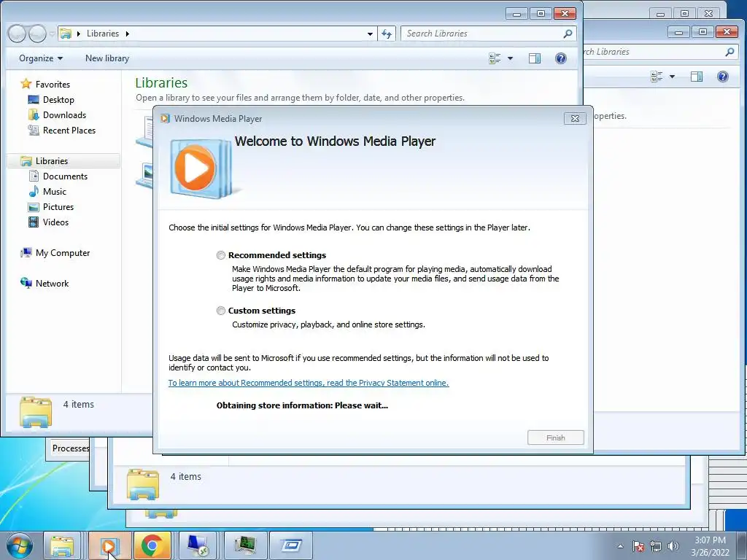Show hidden tray icons arrow
The image size is (747, 560).
pyautogui.click(x=620, y=546)
